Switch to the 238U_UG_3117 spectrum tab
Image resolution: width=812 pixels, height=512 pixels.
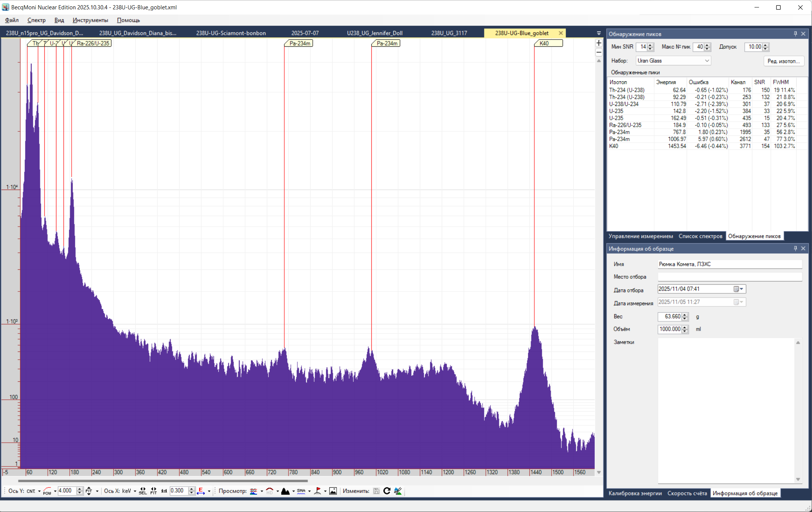pos(449,33)
